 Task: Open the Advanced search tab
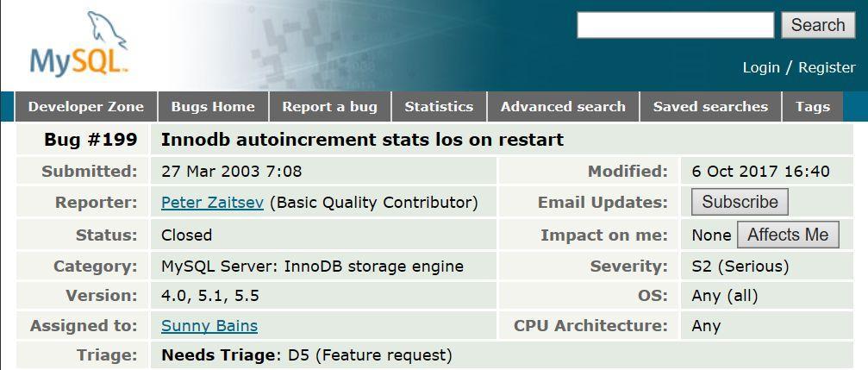click(563, 107)
